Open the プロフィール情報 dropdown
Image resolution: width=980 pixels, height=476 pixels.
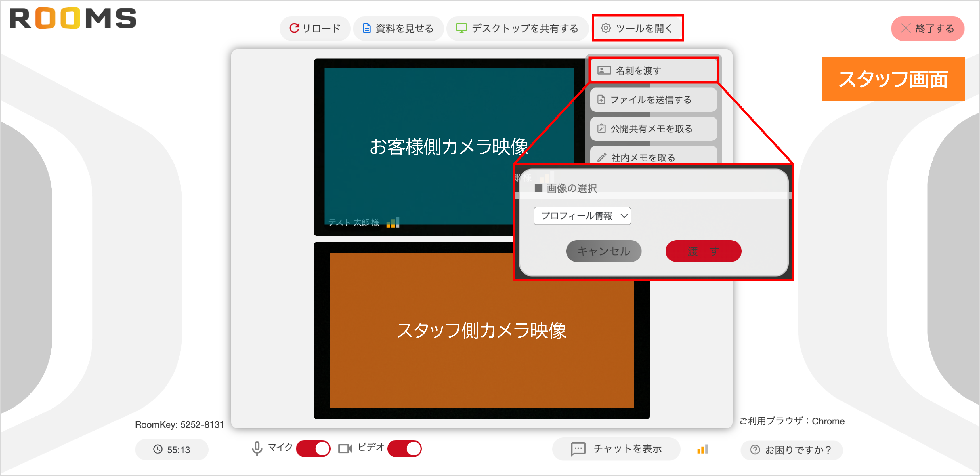[582, 216]
